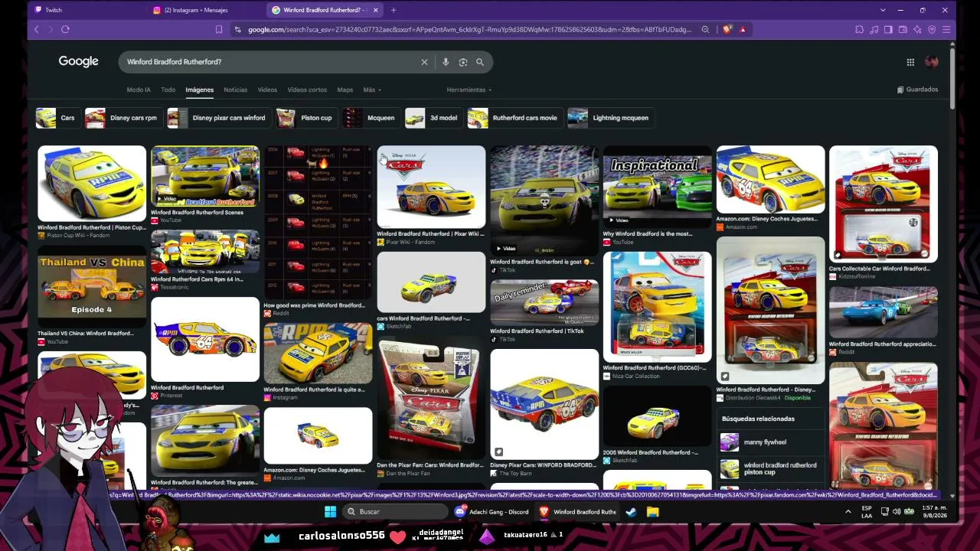
Task: Open the Windows Start menu
Action: pyautogui.click(x=330, y=511)
